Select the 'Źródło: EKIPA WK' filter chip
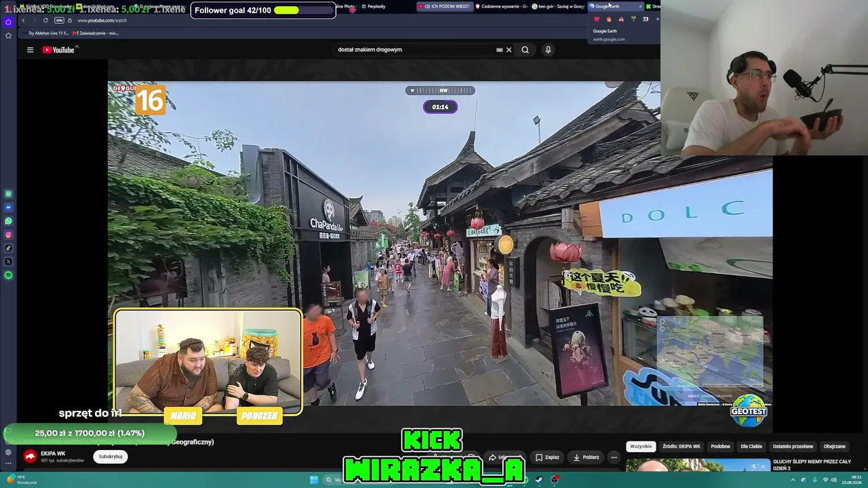This screenshot has width=868, height=488. (x=681, y=447)
